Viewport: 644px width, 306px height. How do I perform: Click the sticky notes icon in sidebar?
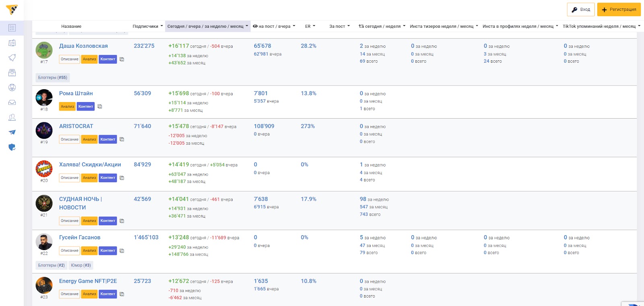(x=12, y=43)
